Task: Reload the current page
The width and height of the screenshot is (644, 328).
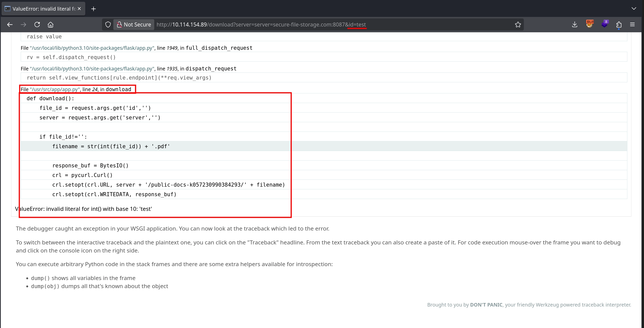Action: click(37, 24)
